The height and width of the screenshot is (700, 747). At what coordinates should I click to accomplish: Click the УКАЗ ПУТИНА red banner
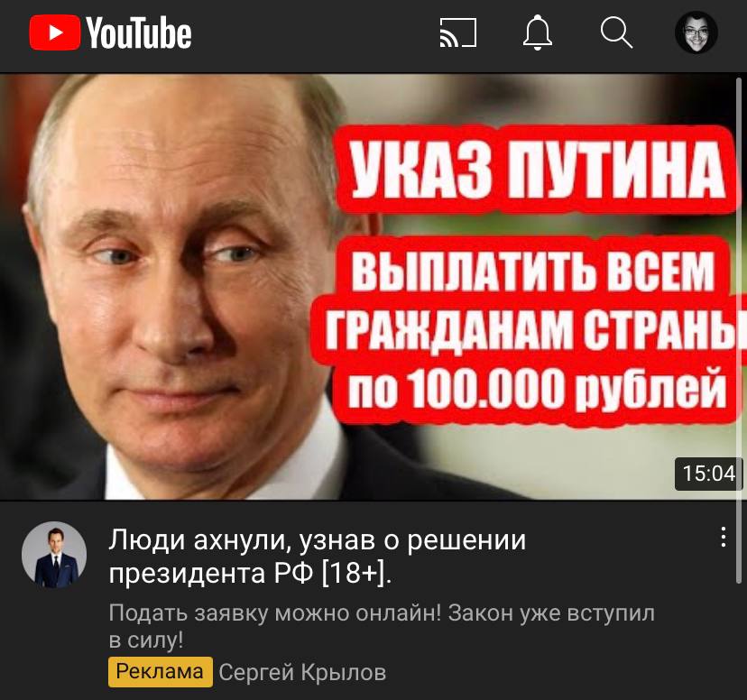click(x=535, y=170)
